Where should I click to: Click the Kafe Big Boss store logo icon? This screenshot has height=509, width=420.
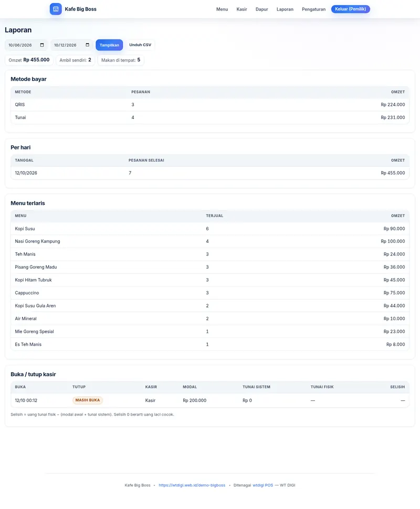coord(56,9)
